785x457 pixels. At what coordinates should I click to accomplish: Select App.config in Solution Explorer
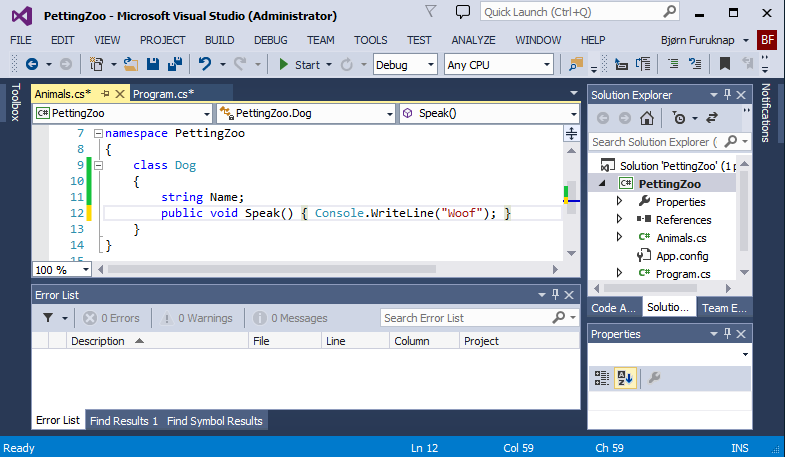point(682,256)
